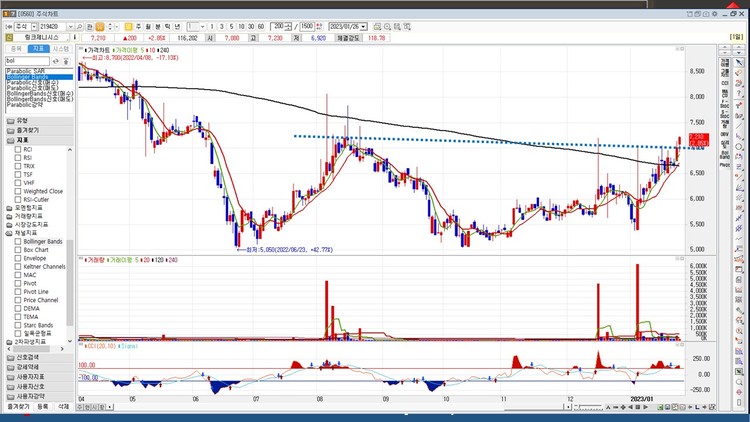The image size is (750, 422).
Task: Select the 주 weekly period button
Action: click(138, 27)
